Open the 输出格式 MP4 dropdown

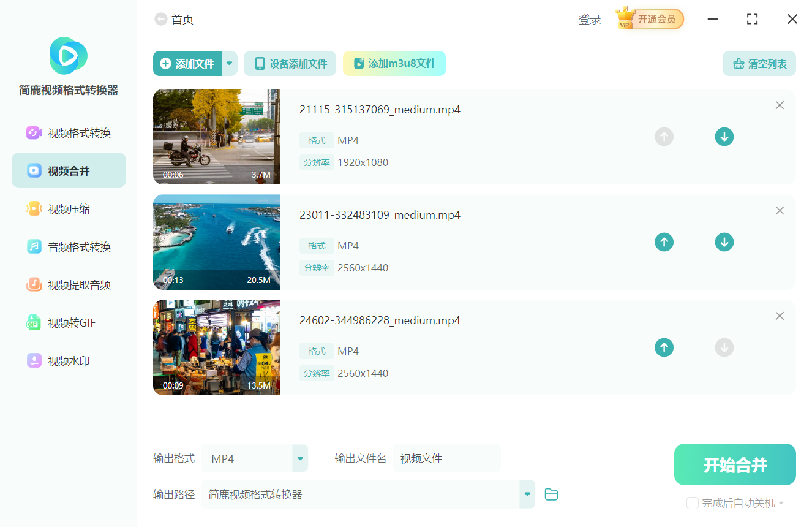pyautogui.click(x=299, y=458)
